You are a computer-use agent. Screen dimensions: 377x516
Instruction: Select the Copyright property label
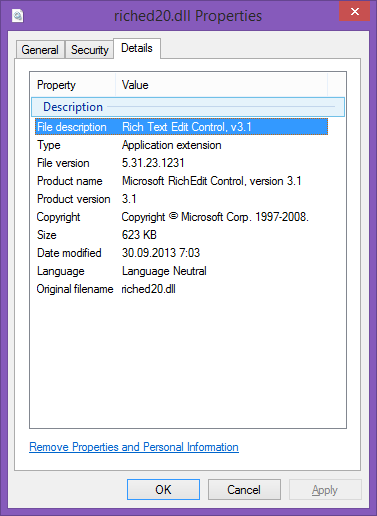(58, 217)
